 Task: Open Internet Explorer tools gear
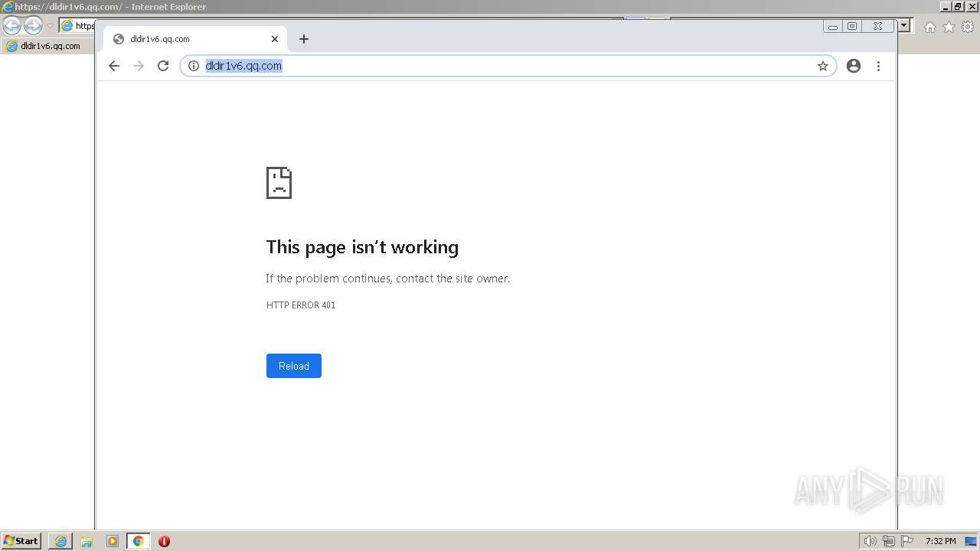click(968, 27)
